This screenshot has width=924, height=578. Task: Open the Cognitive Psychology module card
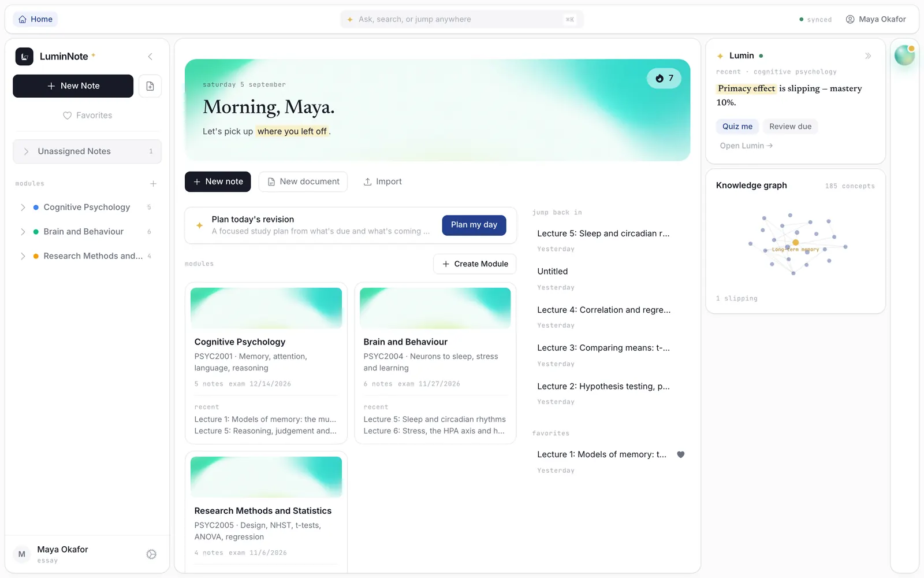click(266, 363)
